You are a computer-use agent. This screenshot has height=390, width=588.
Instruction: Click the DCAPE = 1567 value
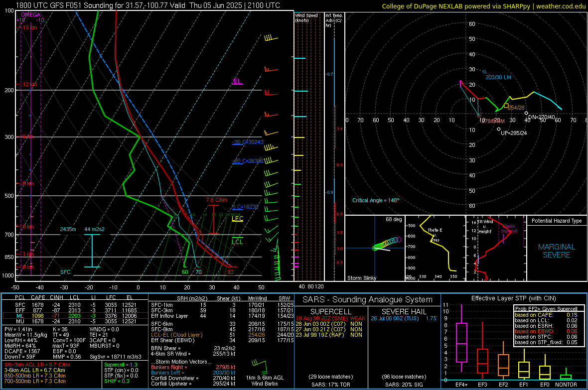click(x=22, y=351)
